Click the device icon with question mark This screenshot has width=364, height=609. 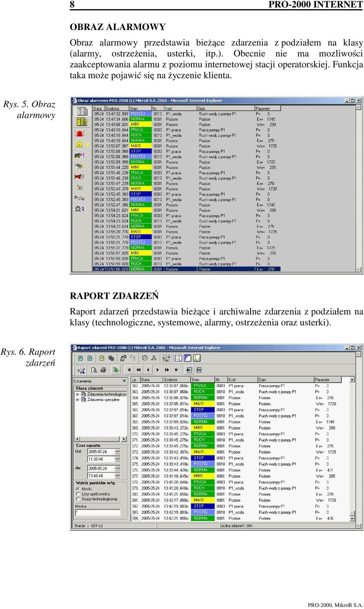click(x=80, y=166)
